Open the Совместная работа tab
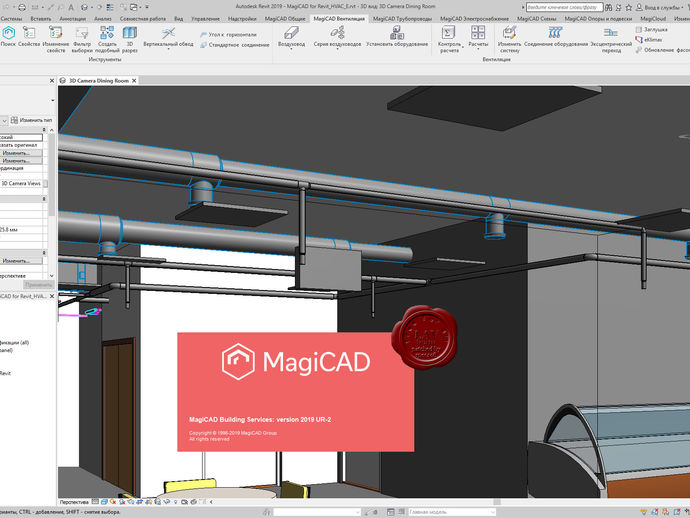Viewport: 690px width, 518px height. [143, 19]
